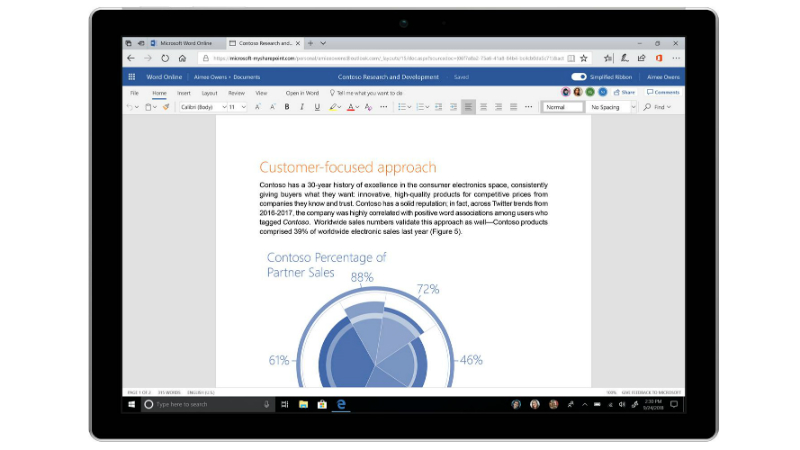Click increase indent icon
The image size is (800, 450).
tap(453, 107)
